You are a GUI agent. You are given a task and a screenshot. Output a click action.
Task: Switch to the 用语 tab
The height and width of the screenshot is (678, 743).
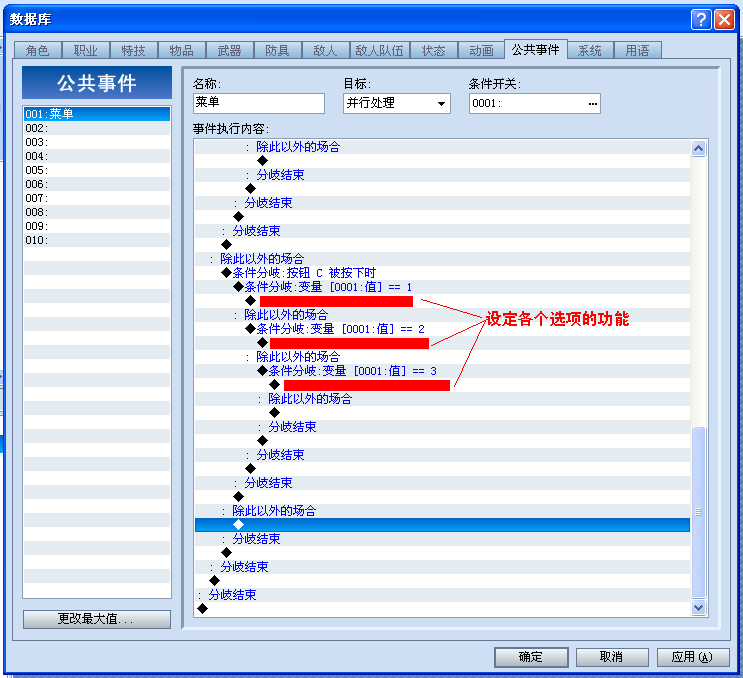[637, 50]
